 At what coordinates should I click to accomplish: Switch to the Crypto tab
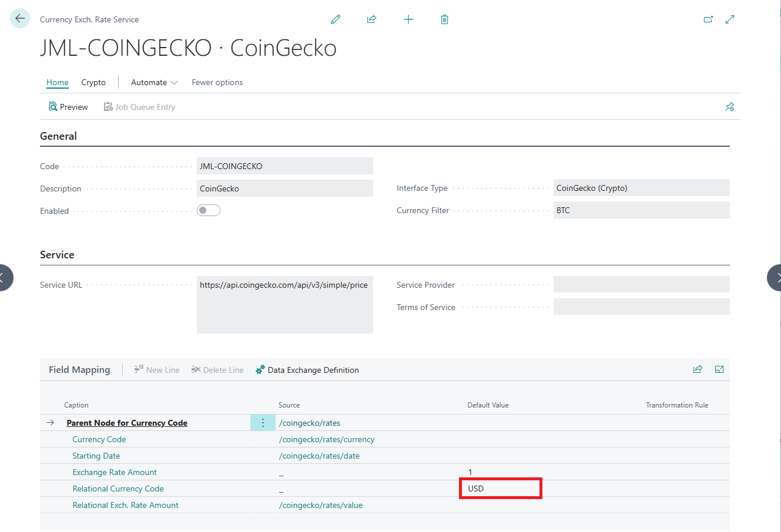[93, 82]
